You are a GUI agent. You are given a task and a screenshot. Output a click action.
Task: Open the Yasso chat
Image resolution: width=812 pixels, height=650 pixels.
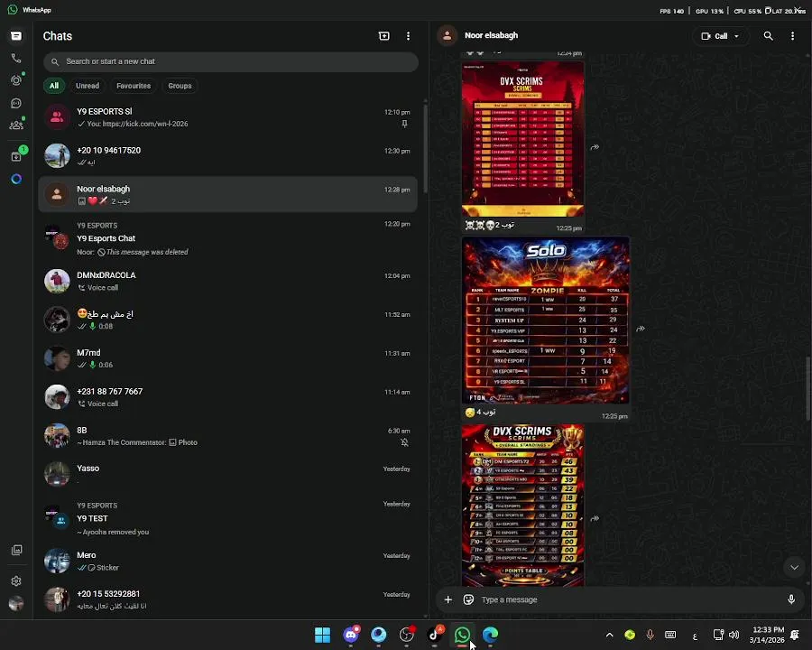[x=228, y=473]
